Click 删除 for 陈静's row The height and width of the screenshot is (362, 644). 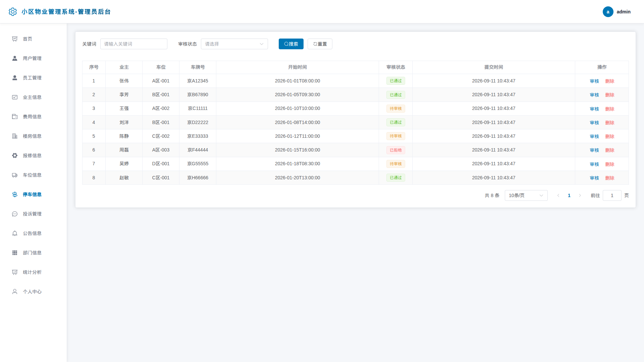click(609, 136)
